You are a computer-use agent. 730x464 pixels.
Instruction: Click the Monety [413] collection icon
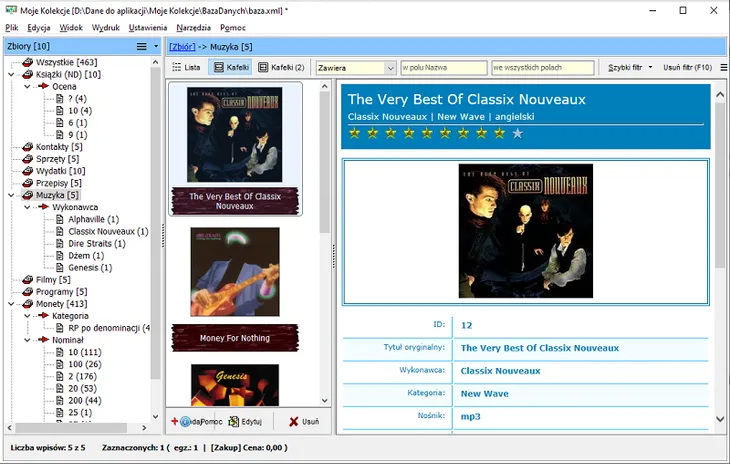[28, 304]
